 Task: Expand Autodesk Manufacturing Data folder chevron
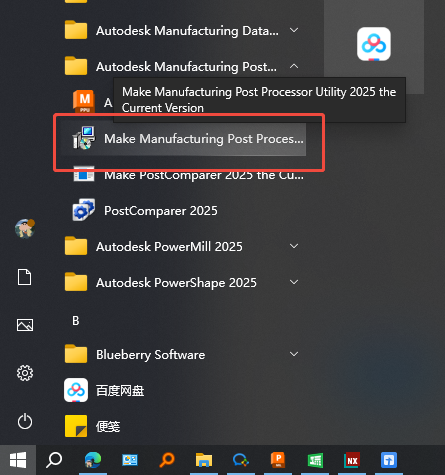click(x=294, y=30)
